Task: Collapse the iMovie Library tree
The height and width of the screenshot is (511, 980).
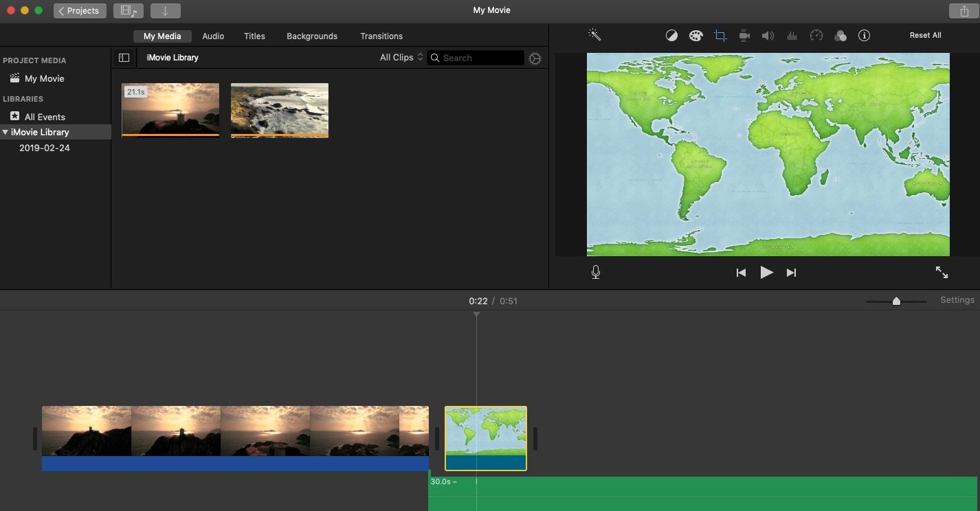Action: coord(5,132)
